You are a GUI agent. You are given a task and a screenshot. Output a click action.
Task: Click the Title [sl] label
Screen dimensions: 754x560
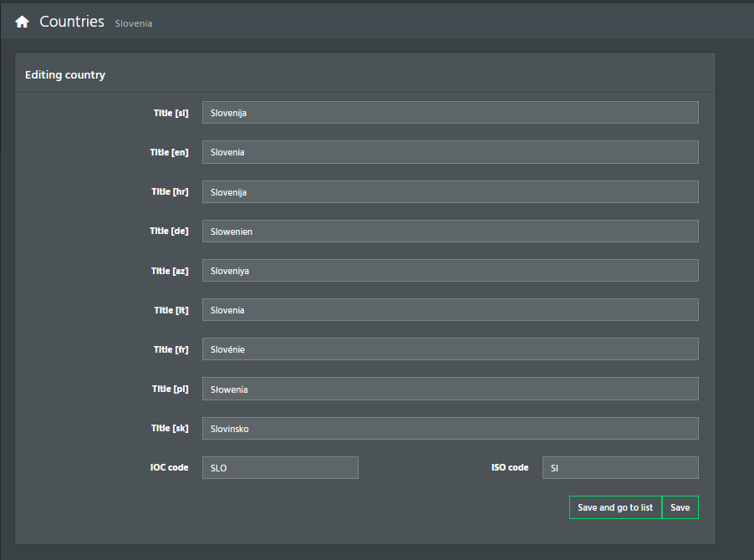[171, 113]
